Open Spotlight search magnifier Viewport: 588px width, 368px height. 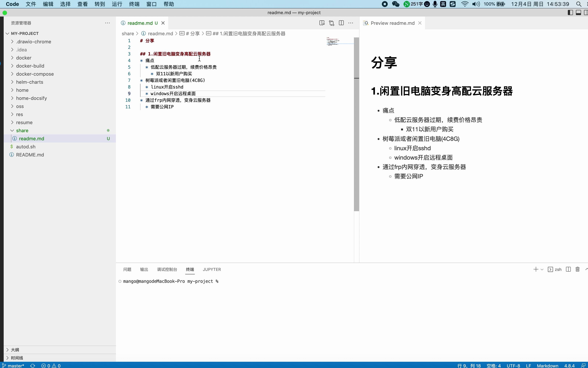tap(579, 4)
